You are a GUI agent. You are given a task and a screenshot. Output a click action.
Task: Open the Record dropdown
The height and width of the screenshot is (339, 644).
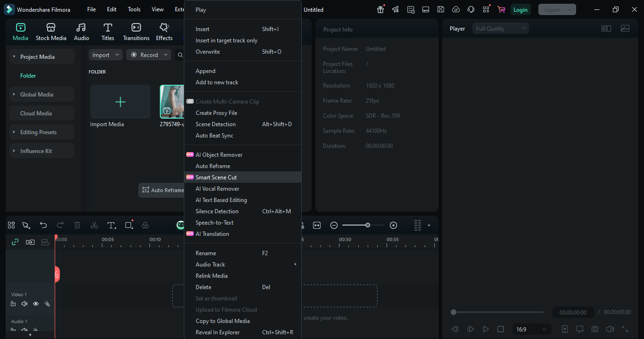coord(149,55)
